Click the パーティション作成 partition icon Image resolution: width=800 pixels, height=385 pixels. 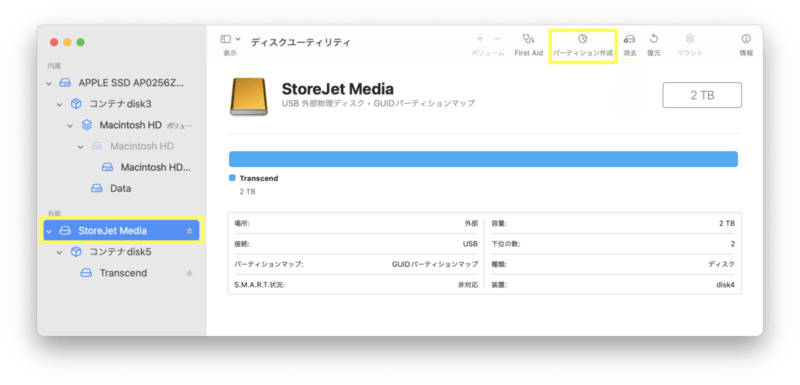coord(583,45)
